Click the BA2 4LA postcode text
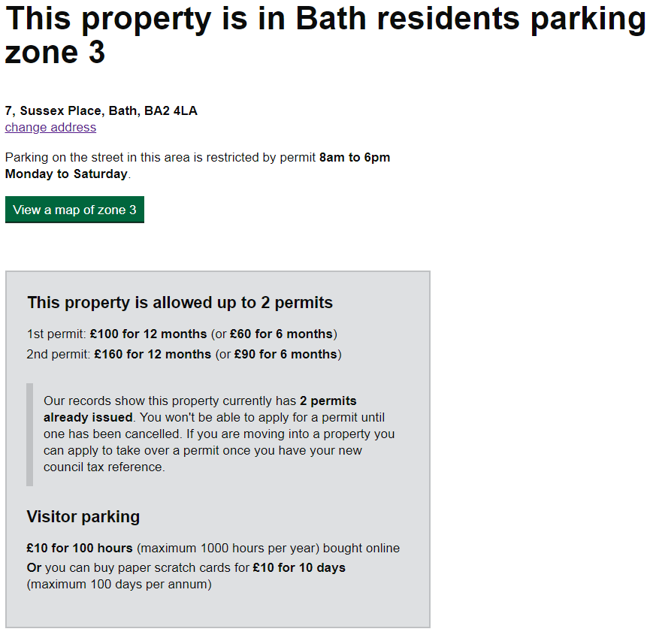Screen dimensions: 650x644 point(171,110)
